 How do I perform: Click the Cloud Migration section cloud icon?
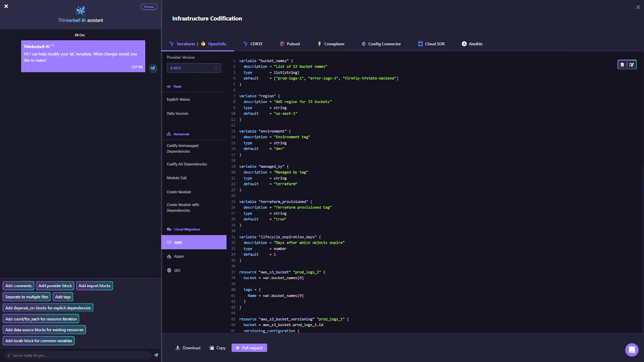(x=169, y=229)
